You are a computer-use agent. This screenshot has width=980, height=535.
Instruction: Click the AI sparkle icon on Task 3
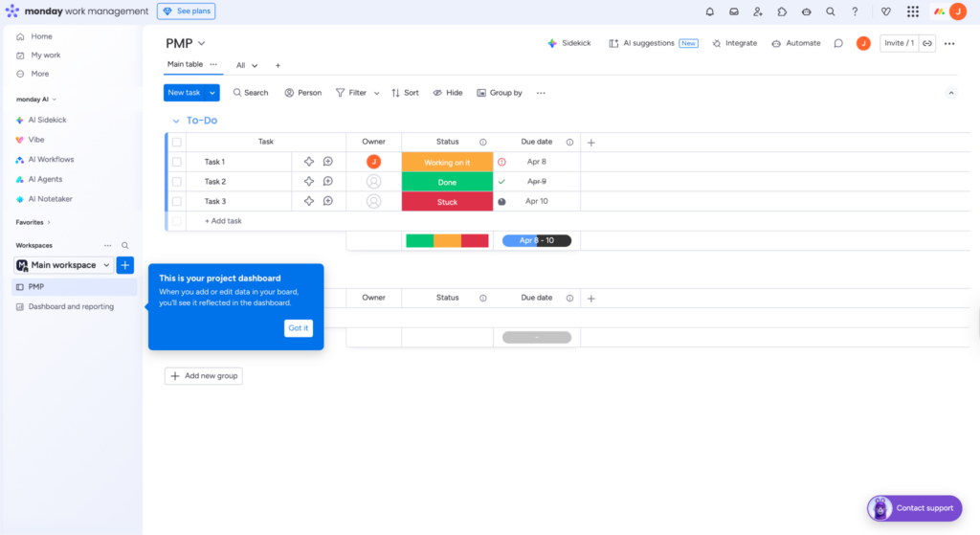(309, 201)
